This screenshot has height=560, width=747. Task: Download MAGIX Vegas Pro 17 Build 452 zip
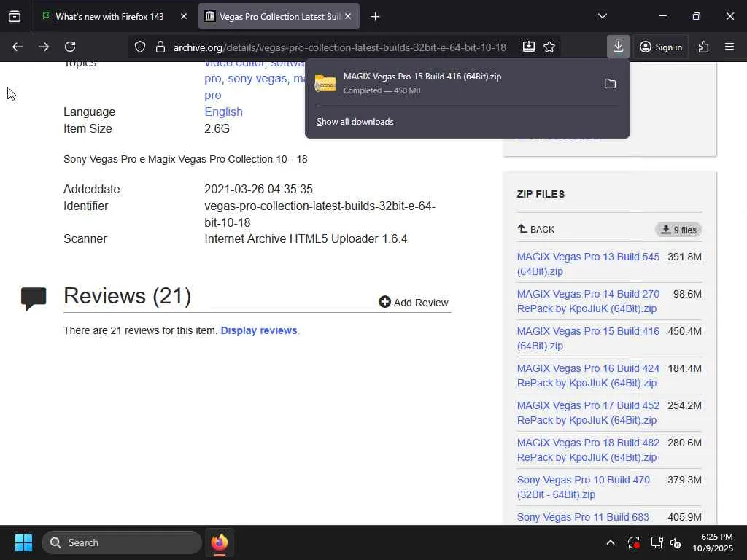588,413
